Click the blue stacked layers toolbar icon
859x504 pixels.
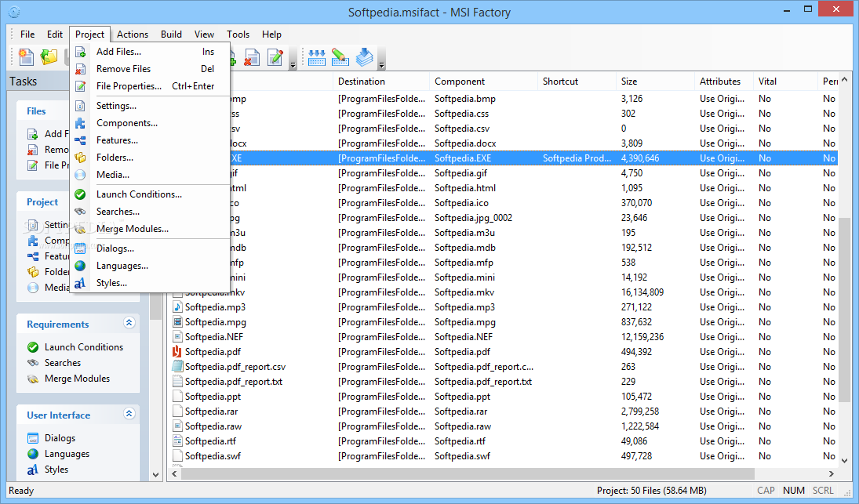[364, 57]
